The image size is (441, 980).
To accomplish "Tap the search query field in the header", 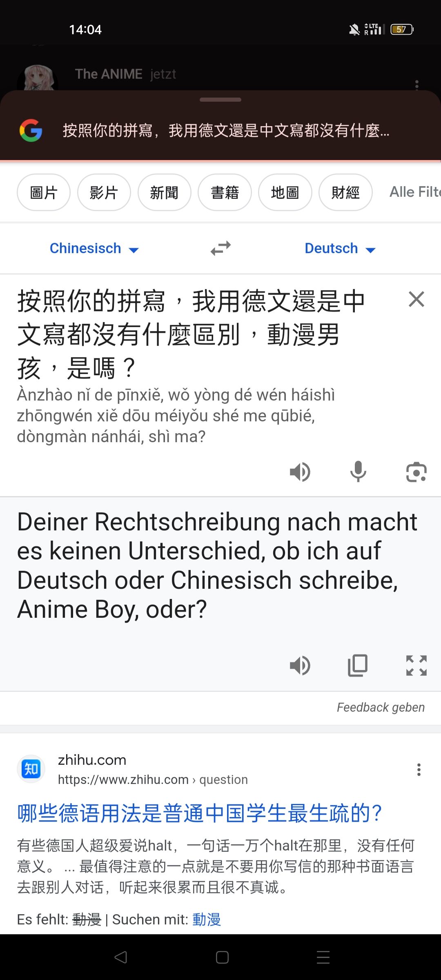I will (x=226, y=131).
